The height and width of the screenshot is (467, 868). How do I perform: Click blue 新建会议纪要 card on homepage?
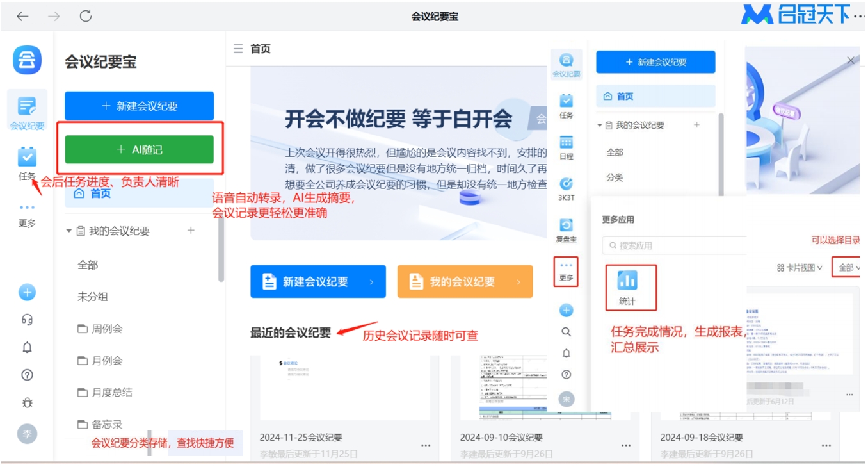click(318, 281)
